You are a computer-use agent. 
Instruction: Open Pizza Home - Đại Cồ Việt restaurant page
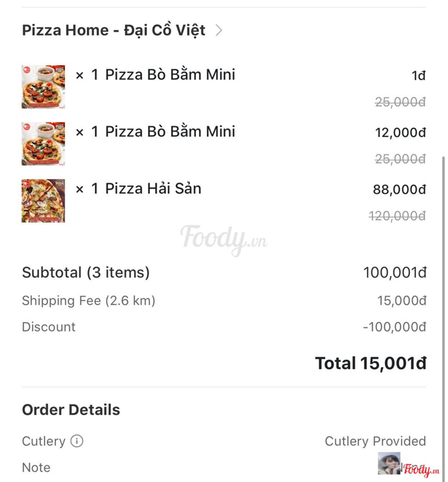[x=114, y=30]
